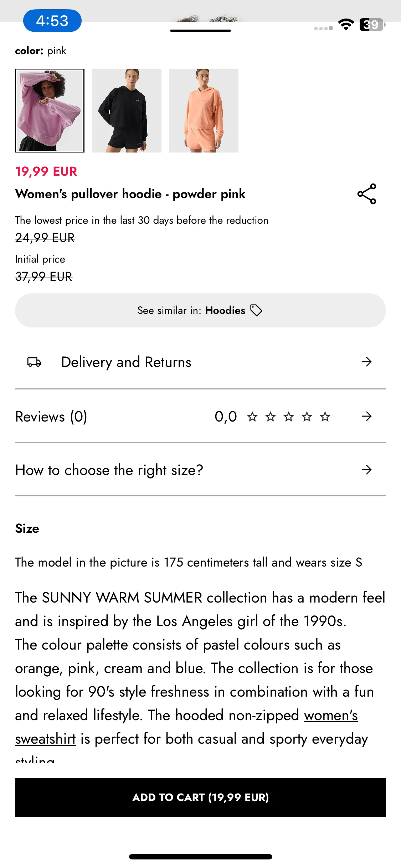This screenshot has height=868, width=401.
Task: Select the black hoodie color variant
Action: point(127,111)
